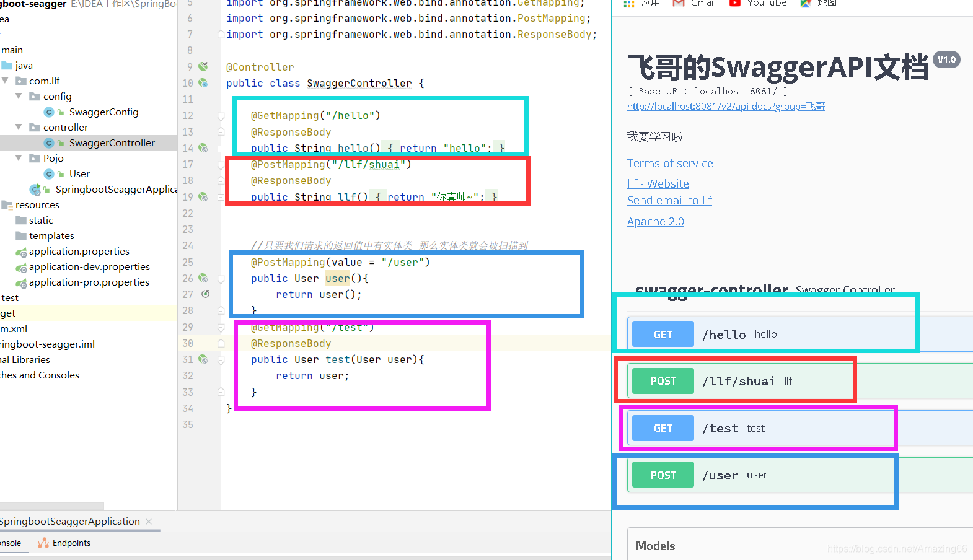Expand the GET /test operation row
Image resolution: width=973 pixels, height=560 pixels.
click(x=800, y=428)
